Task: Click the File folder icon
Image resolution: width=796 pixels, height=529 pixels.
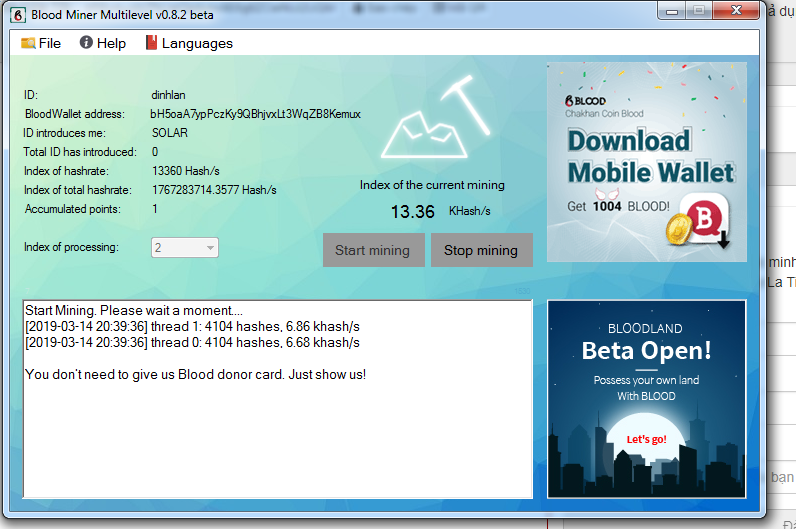Action: (x=28, y=43)
